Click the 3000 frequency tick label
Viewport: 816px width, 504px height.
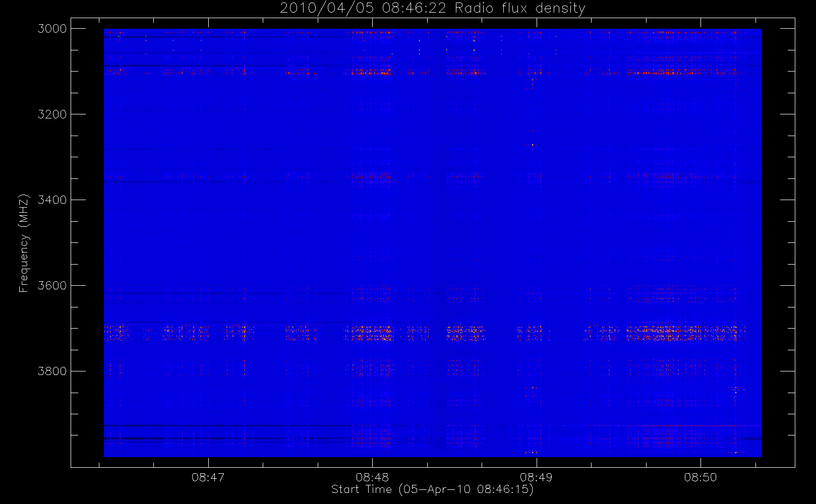pyautogui.click(x=52, y=29)
